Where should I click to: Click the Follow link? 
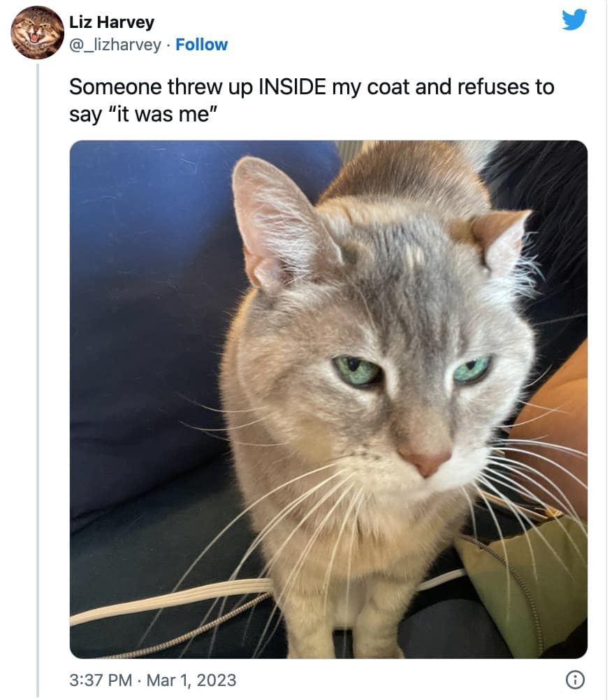pyautogui.click(x=201, y=45)
